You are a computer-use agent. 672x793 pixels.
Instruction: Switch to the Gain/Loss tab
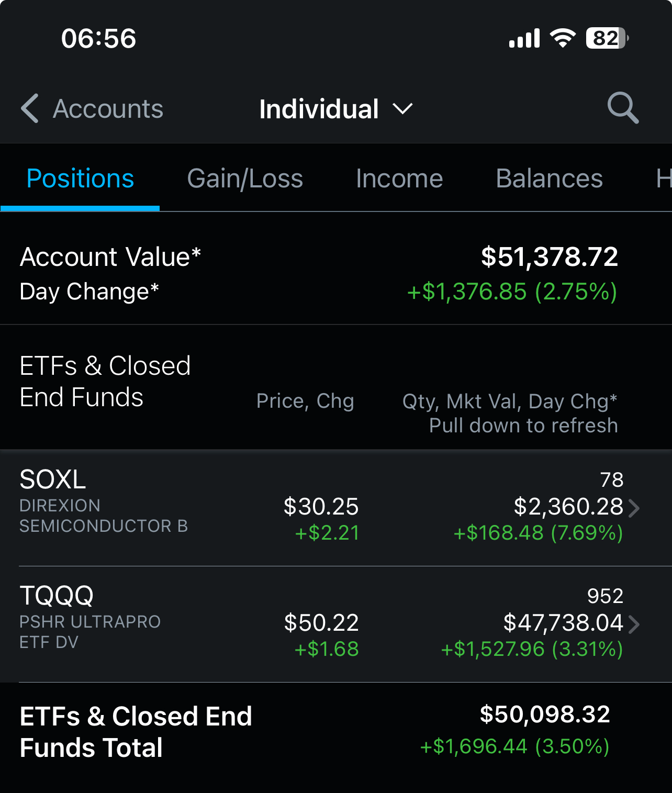(x=245, y=178)
